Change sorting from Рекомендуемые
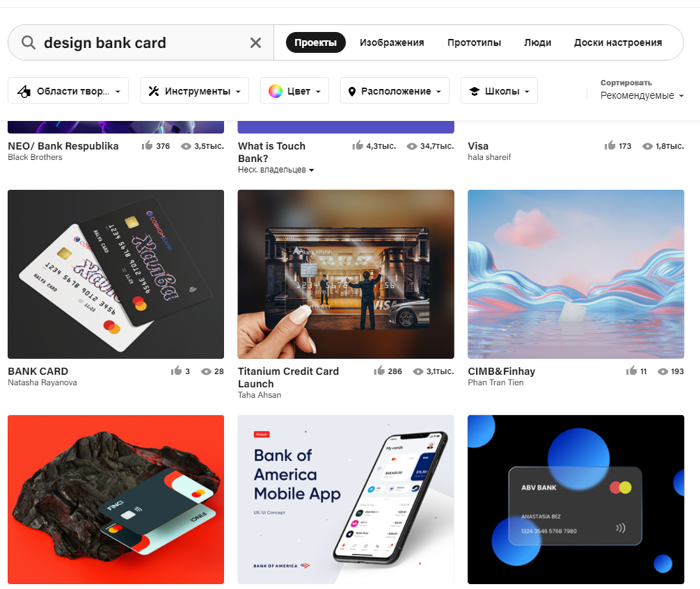 click(642, 95)
